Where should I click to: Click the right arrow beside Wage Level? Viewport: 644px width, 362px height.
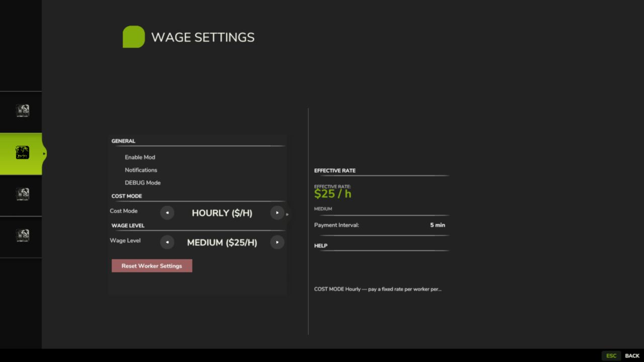click(277, 242)
